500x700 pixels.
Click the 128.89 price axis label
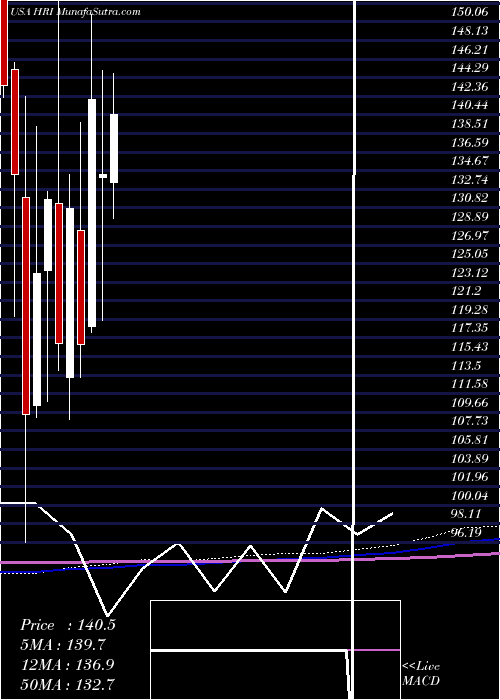coord(469,217)
